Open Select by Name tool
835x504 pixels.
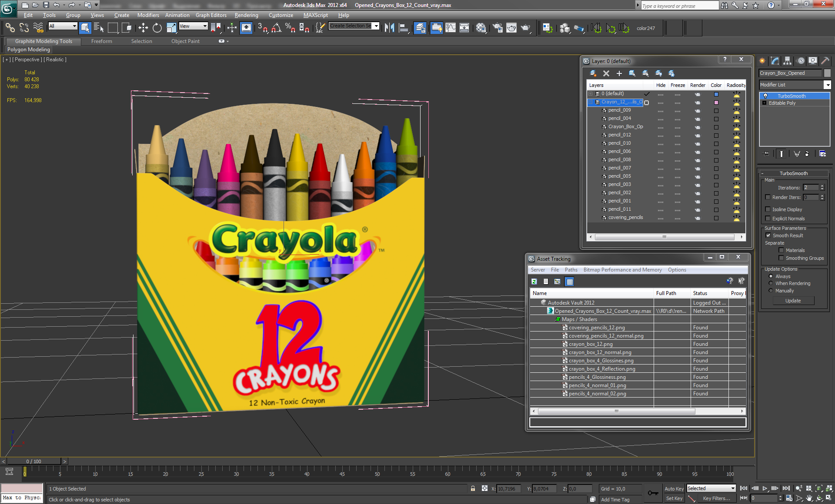coord(99,28)
